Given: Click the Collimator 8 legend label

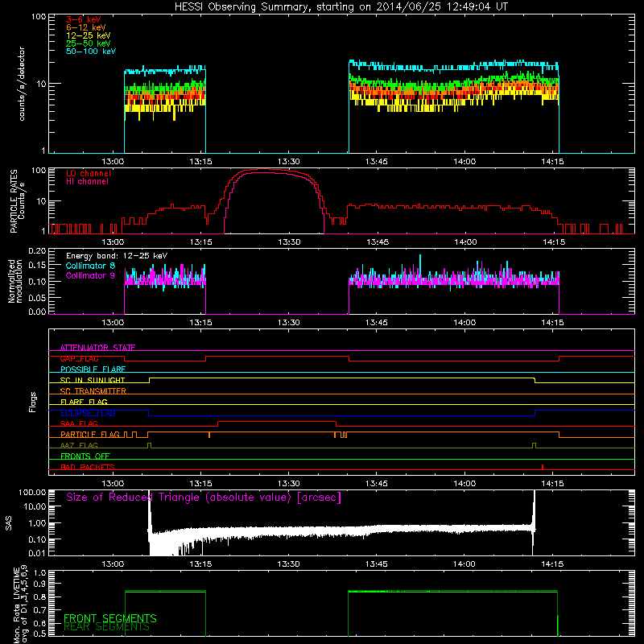Looking at the screenshot, I should click(x=90, y=266).
